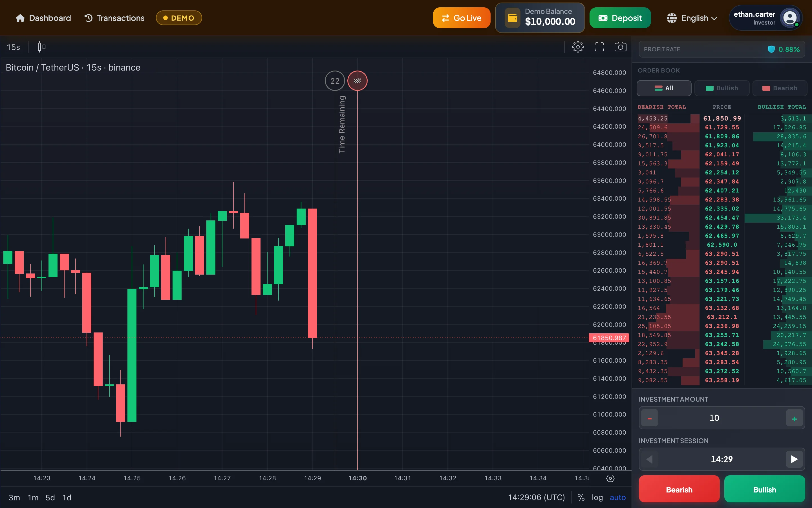Click bullish total 28,835.6
The width and height of the screenshot is (812, 508).
[x=791, y=136]
